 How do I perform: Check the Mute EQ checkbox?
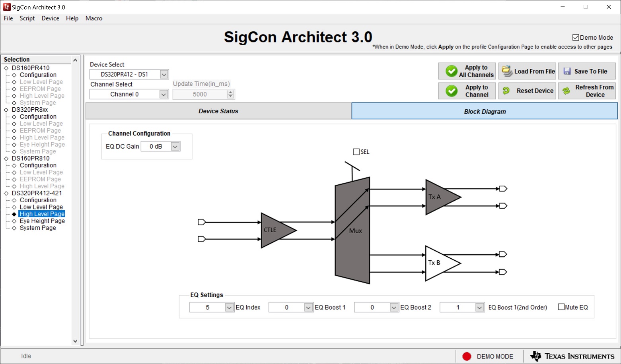pyautogui.click(x=561, y=307)
